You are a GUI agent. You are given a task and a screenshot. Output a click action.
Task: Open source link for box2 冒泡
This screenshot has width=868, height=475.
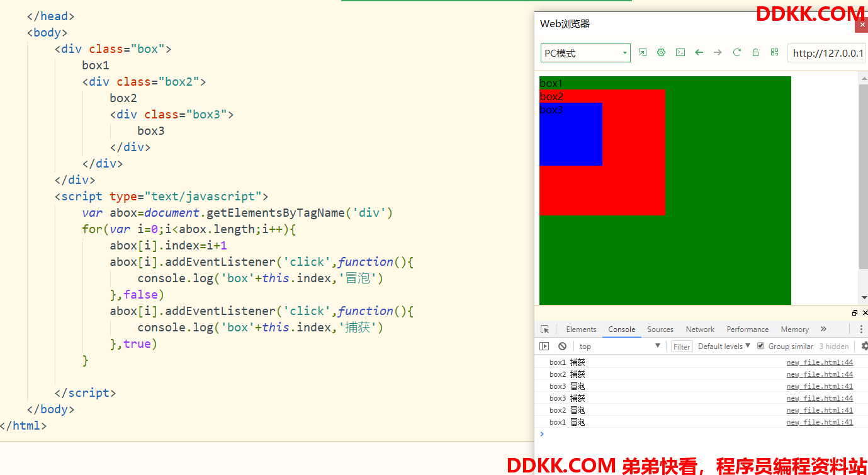click(x=820, y=410)
